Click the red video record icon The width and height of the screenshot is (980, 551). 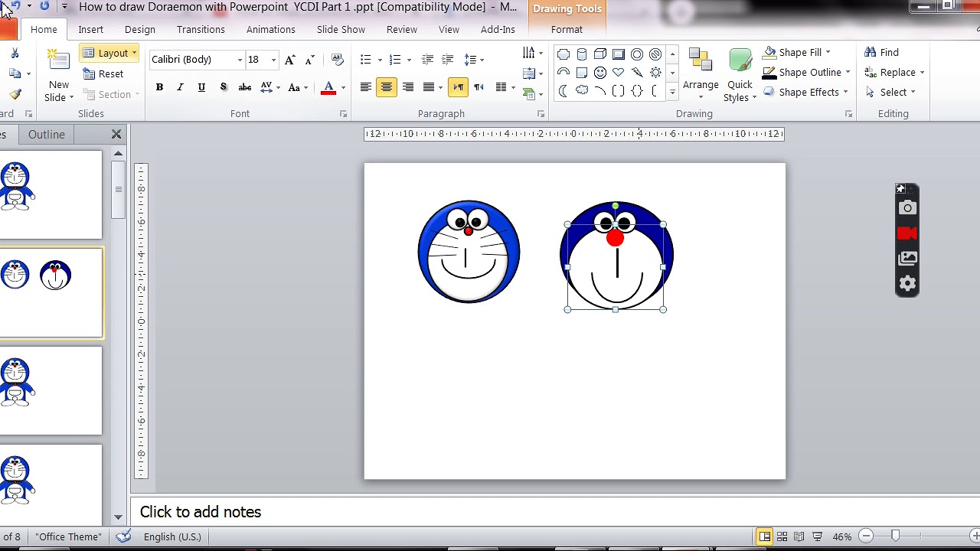coord(907,233)
